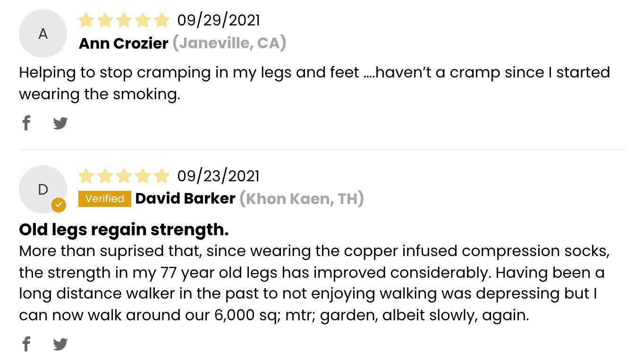
Task: Click David Barker's copper socks review text
Action: point(314,282)
